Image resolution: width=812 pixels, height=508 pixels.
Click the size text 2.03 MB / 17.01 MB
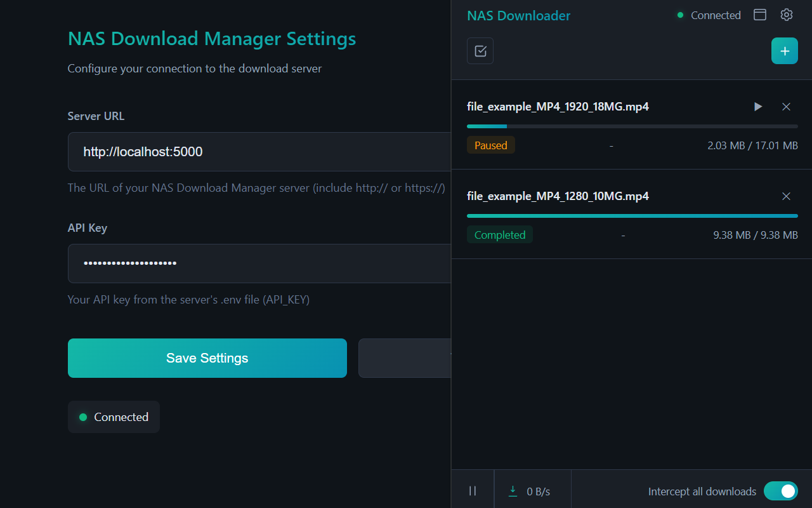click(x=752, y=145)
